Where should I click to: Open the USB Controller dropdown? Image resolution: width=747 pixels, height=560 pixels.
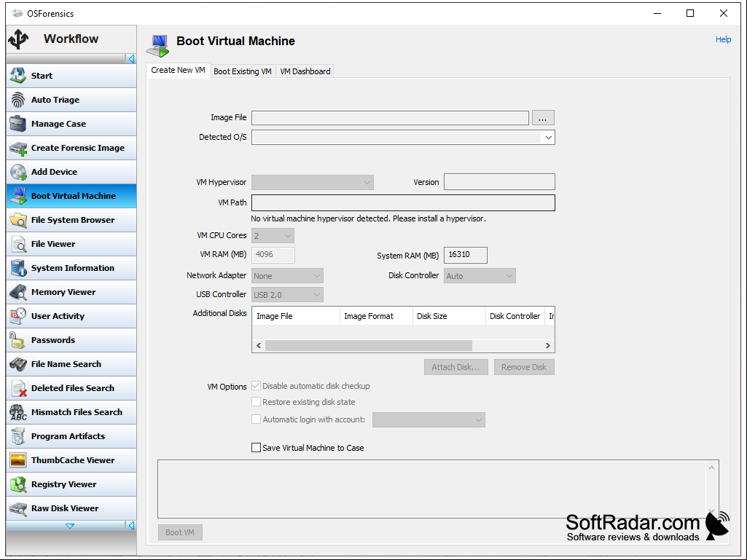(287, 295)
